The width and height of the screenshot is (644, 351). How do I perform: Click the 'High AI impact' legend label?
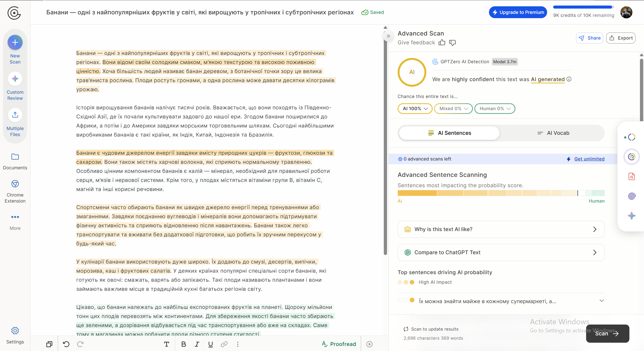435,282
